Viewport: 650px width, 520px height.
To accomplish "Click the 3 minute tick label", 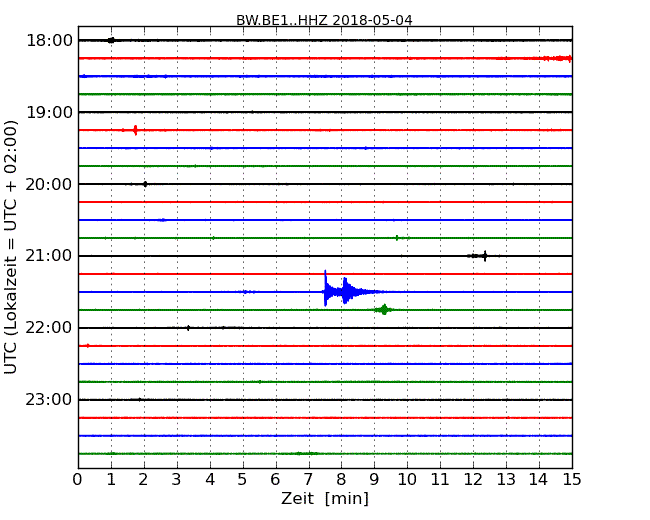I will click(176, 479).
